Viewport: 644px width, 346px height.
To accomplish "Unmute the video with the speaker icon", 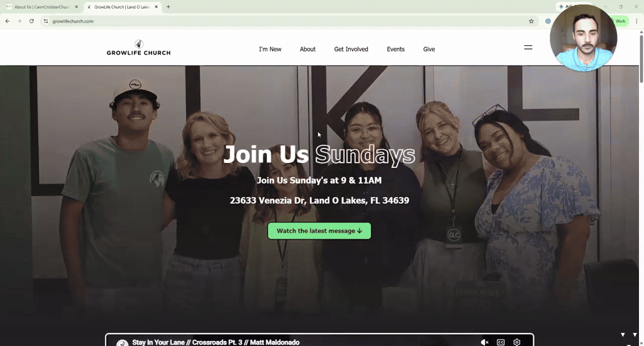I will click(x=485, y=342).
